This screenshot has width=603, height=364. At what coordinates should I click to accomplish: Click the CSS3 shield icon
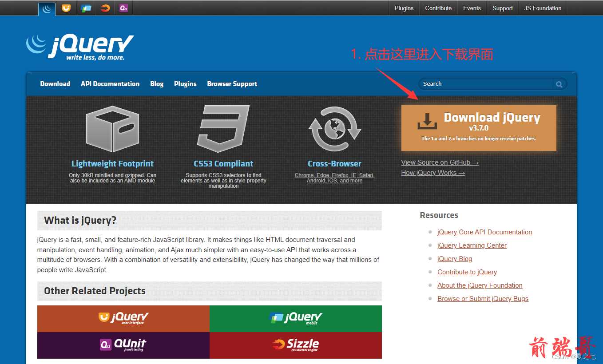pyautogui.click(x=223, y=129)
